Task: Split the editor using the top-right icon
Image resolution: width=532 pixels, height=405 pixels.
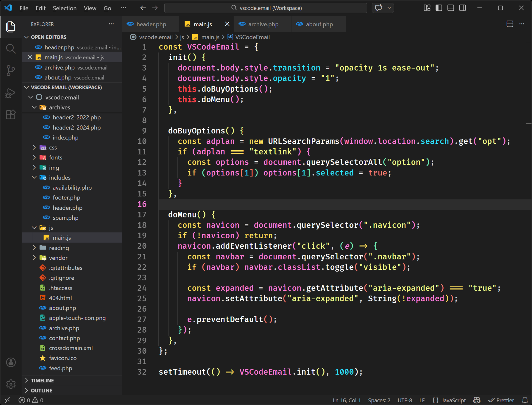Action: (510, 24)
